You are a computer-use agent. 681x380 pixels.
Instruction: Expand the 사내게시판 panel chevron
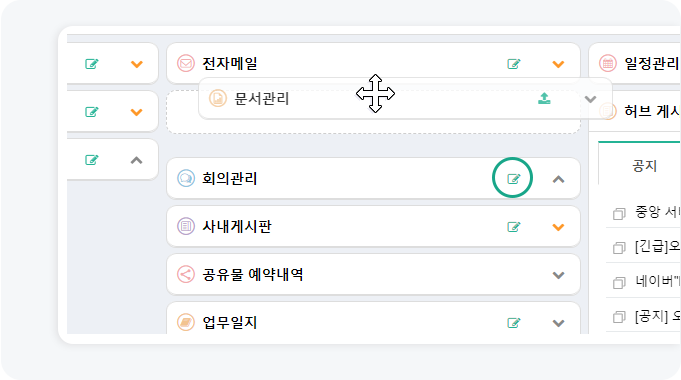coord(558,227)
